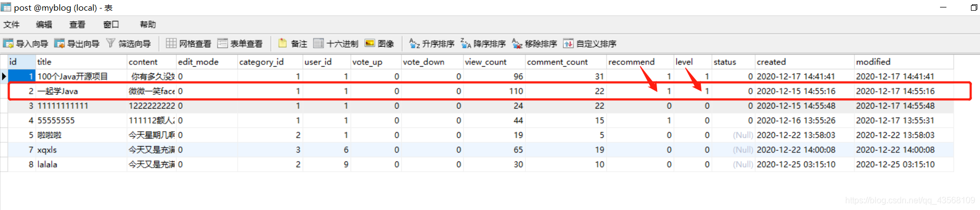Open the Memo (备注) tool
Image resolution: width=980 pixels, height=210 pixels.
click(293, 44)
